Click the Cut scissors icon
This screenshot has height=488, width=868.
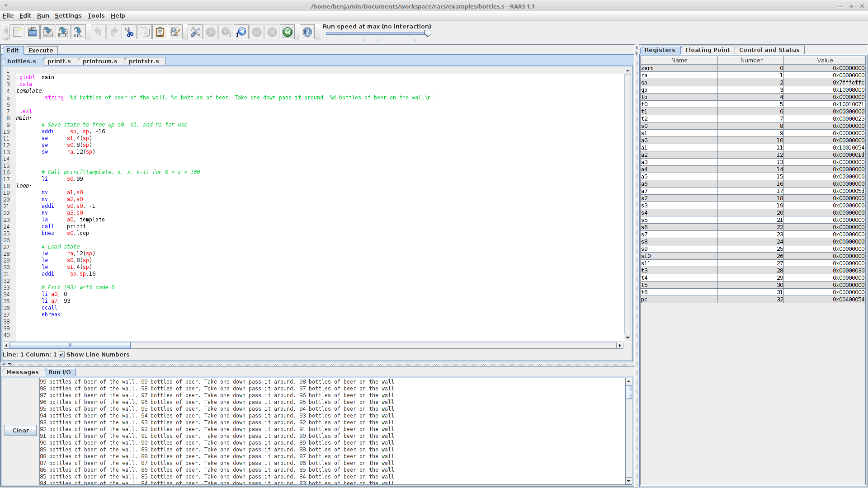pyautogui.click(x=129, y=32)
